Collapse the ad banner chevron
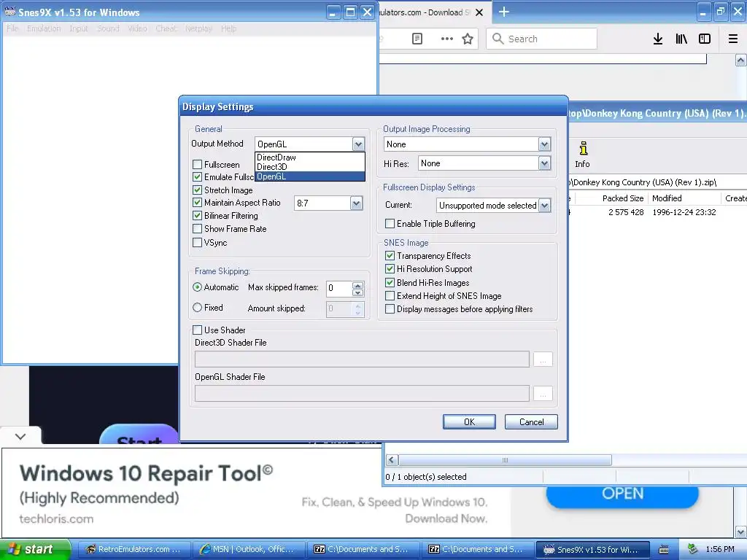747x560 pixels. [x=20, y=436]
